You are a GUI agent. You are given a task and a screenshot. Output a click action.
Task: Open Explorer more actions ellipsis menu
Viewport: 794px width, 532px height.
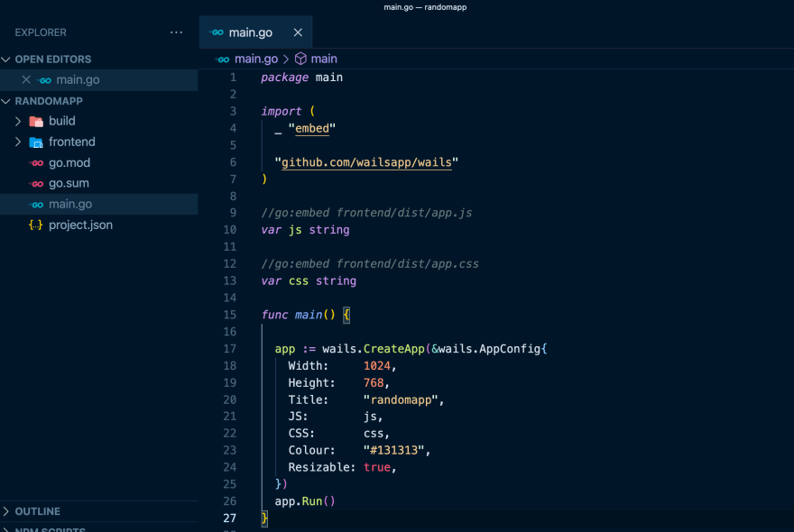(x=176, y=32)
